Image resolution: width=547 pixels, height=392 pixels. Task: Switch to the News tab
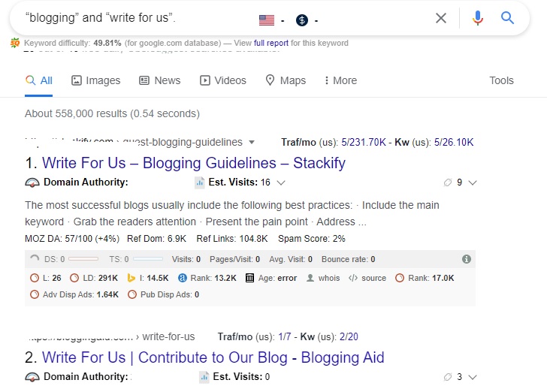tap(160, 80)
